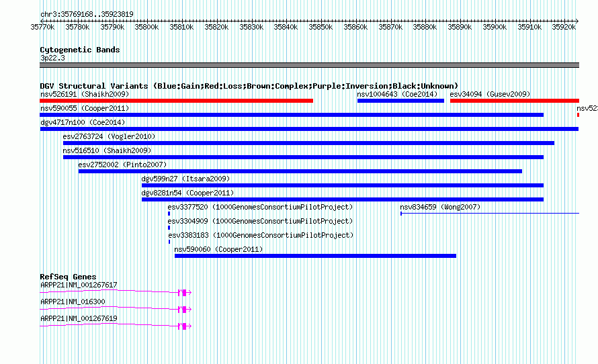The height and width of the screenshot is (364, 598).
Task: Click the DGV Structural Variants track title
Action: (x=249, y=86)
